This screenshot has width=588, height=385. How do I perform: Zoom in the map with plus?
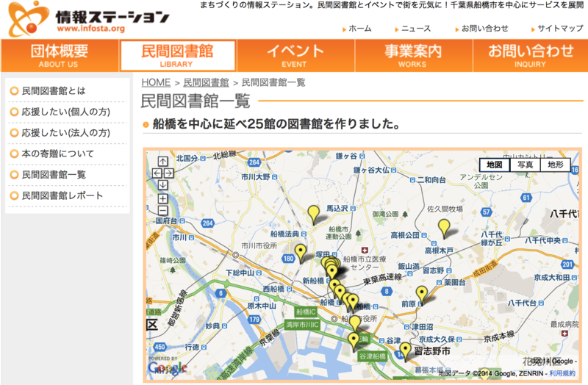tap(162, 198)
